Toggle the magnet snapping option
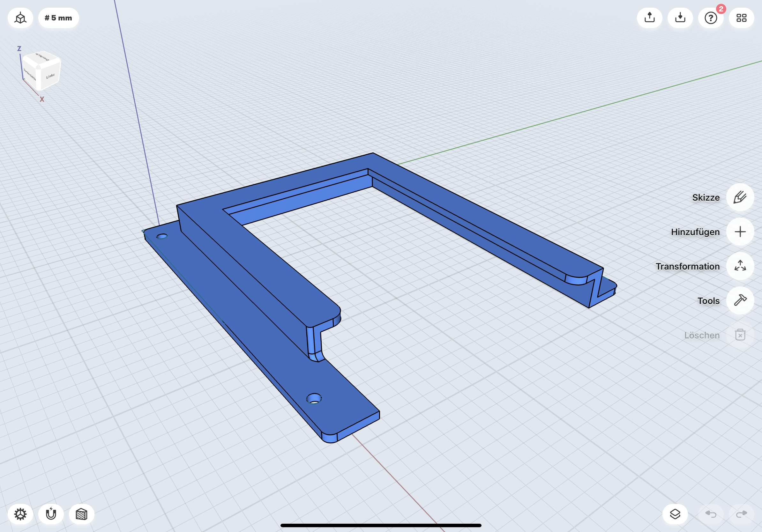The image size is (762, 532). click(x=51, y=514)
